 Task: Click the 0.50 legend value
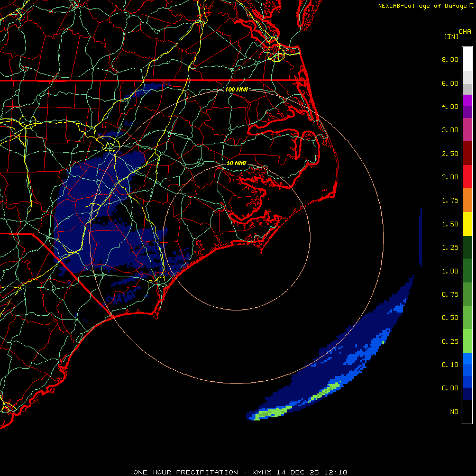pos(450,318)
